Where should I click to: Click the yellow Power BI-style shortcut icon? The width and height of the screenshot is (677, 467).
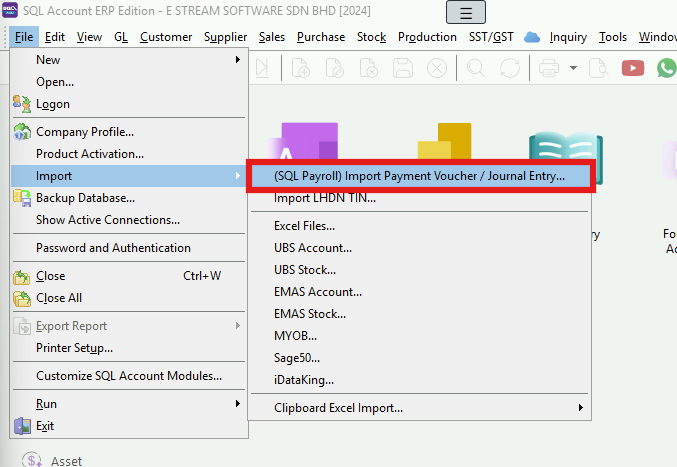(x=445, y=141)
